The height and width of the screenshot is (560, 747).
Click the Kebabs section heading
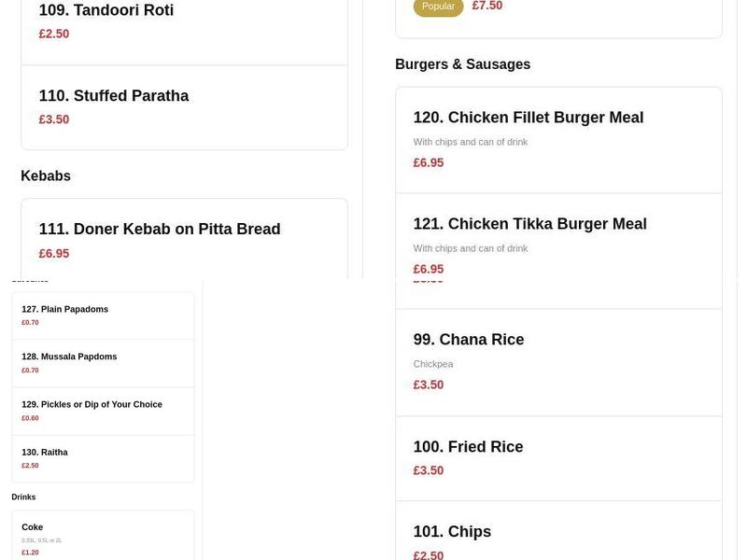click(43, 175)
